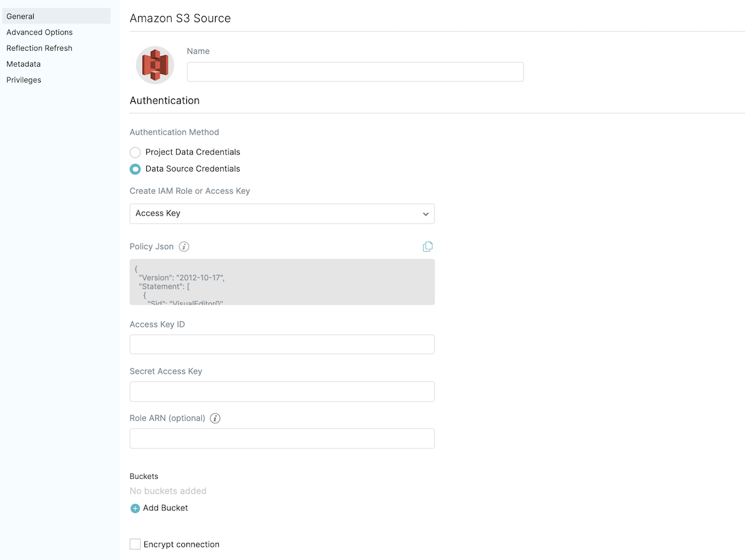The width and height of the screenshot is (745, 560).
Task: Enable the Encrypt connection checkbox
Action: 135,544
